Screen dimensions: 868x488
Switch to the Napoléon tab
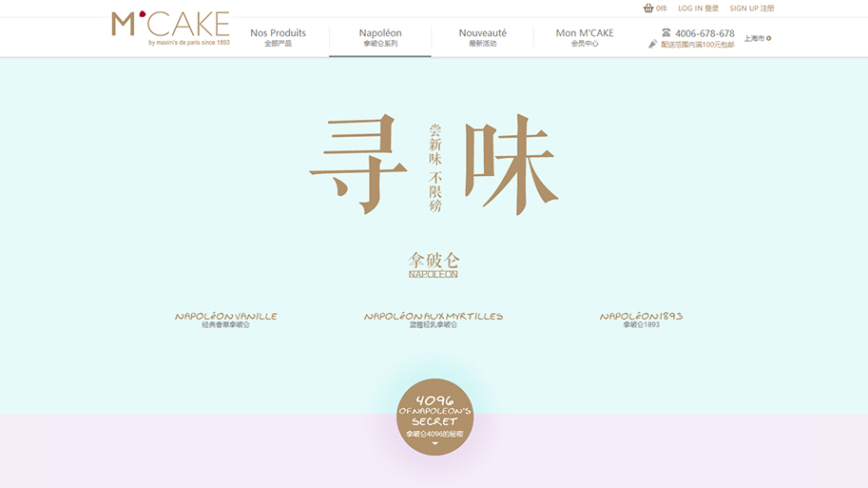tap(380, 37)
